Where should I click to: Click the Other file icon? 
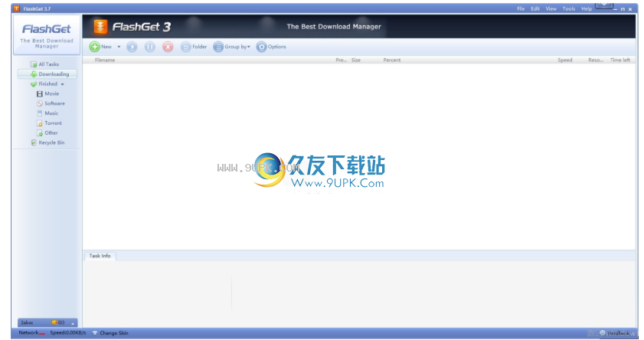point(39,133)
